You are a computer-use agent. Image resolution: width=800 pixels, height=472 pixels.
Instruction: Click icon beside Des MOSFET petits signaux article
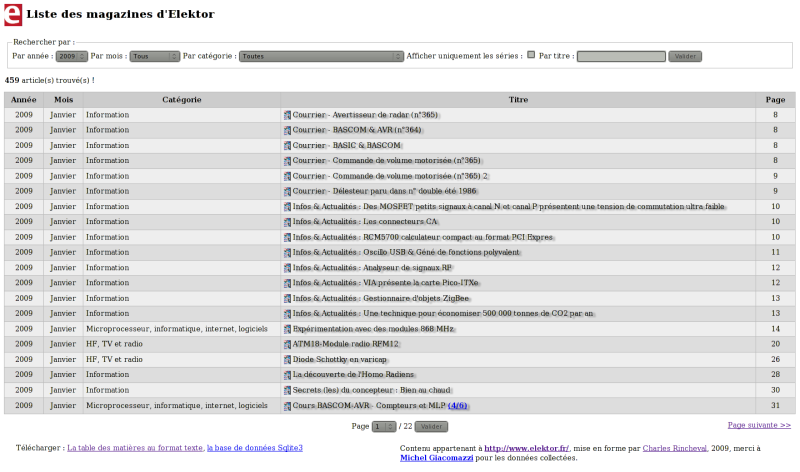tap(287, 207)
